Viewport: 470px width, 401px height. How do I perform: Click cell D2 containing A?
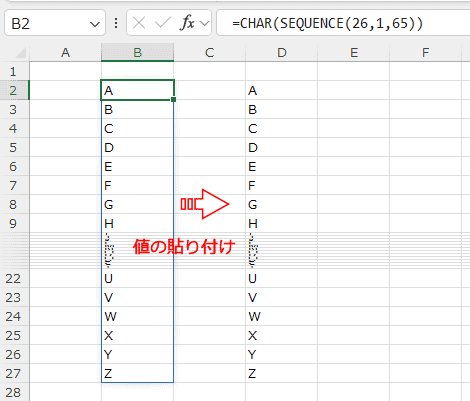coord(282,90)
